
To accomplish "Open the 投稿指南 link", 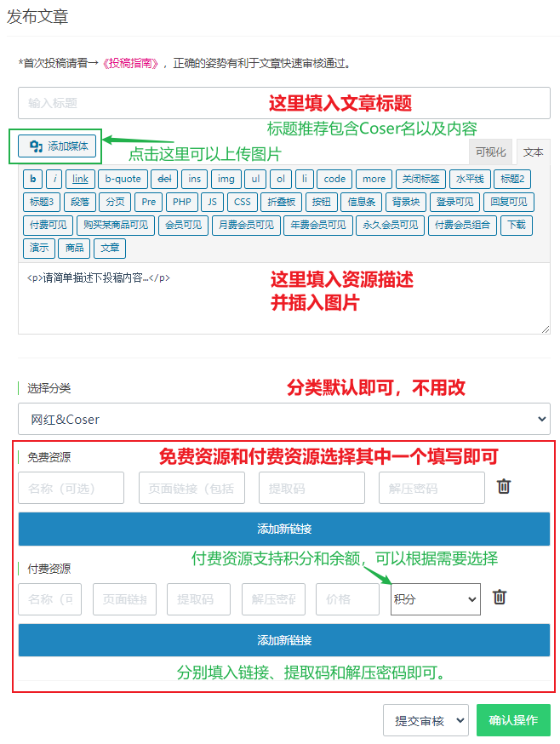I will click(130, 63).
